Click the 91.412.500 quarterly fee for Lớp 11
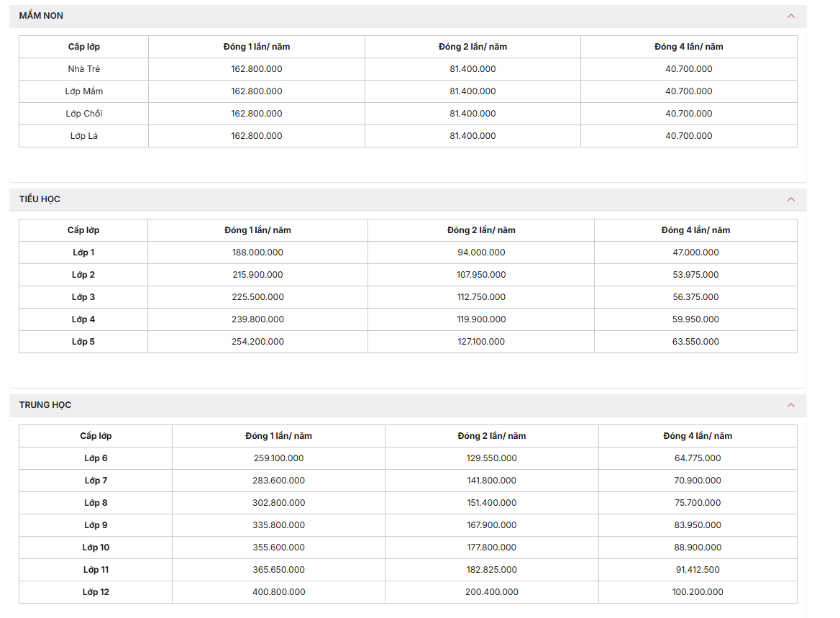The width and height of the screenshot is (840, 618). (x=698, y=570)
